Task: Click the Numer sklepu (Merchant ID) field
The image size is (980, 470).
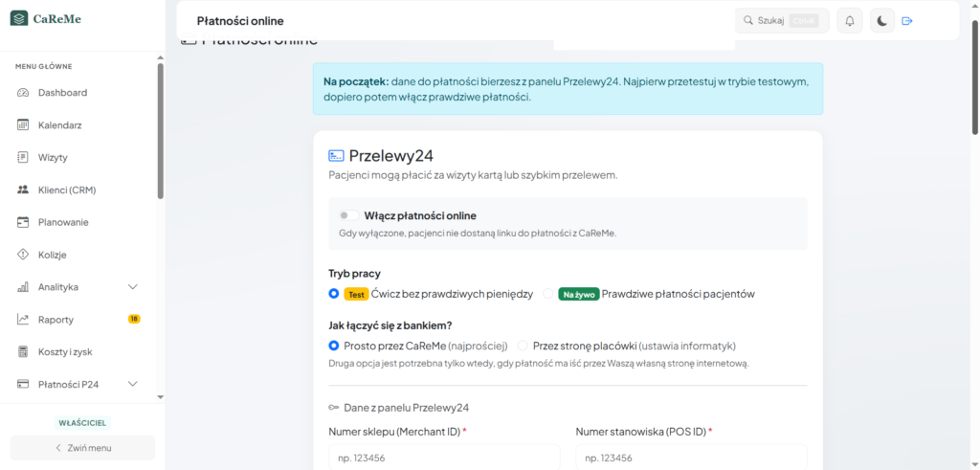Action: click(x=444, y=458)
